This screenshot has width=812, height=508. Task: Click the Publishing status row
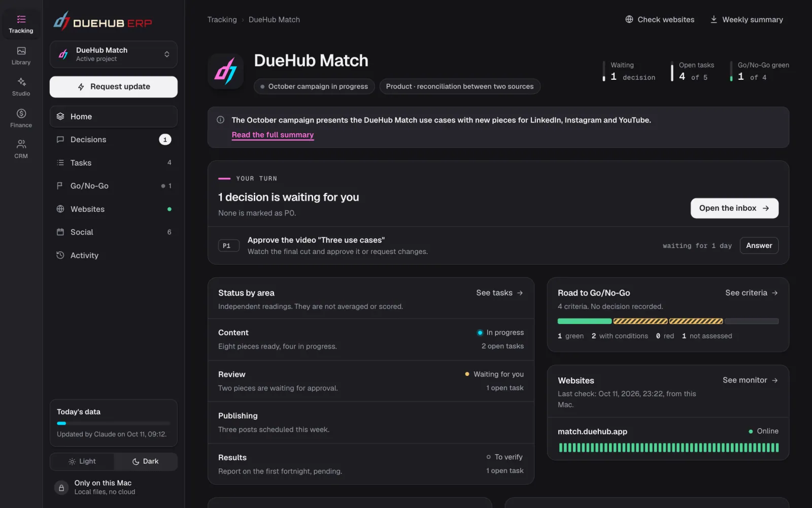coord(371,423)
